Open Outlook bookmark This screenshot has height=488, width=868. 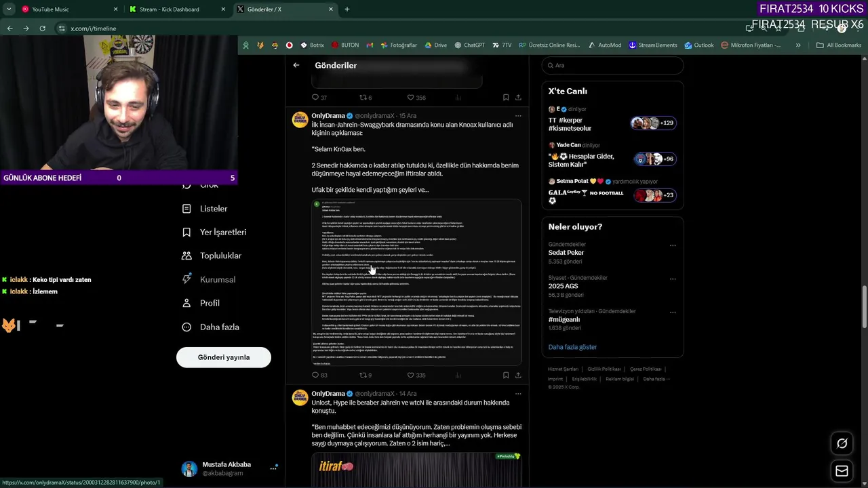[698, 45]
